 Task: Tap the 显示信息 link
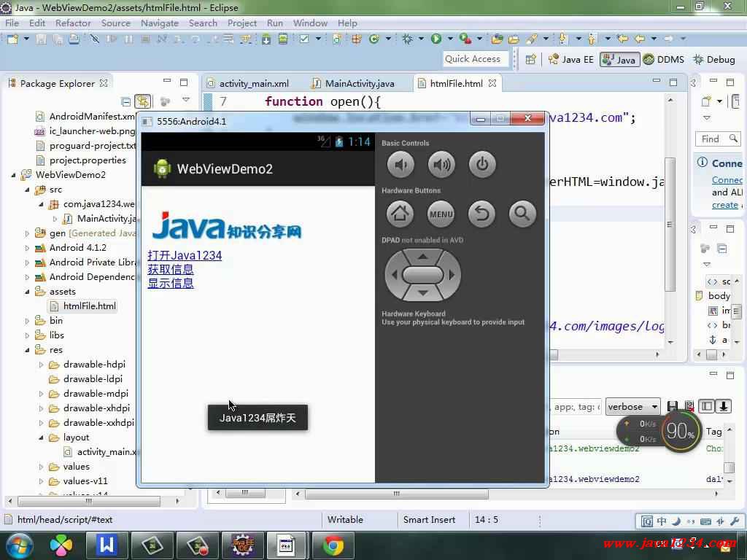coord(171,283)
